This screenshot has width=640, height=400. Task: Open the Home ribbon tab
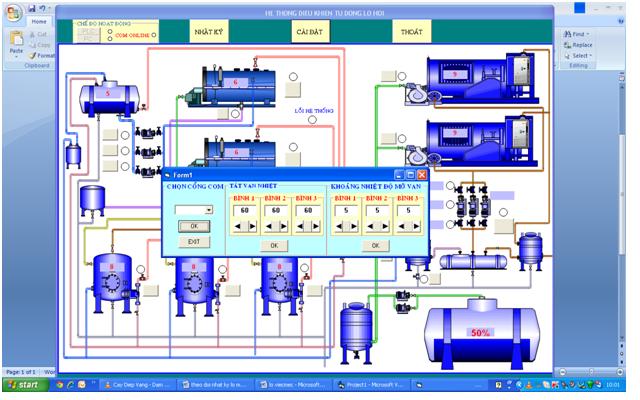tap(39, 21)
